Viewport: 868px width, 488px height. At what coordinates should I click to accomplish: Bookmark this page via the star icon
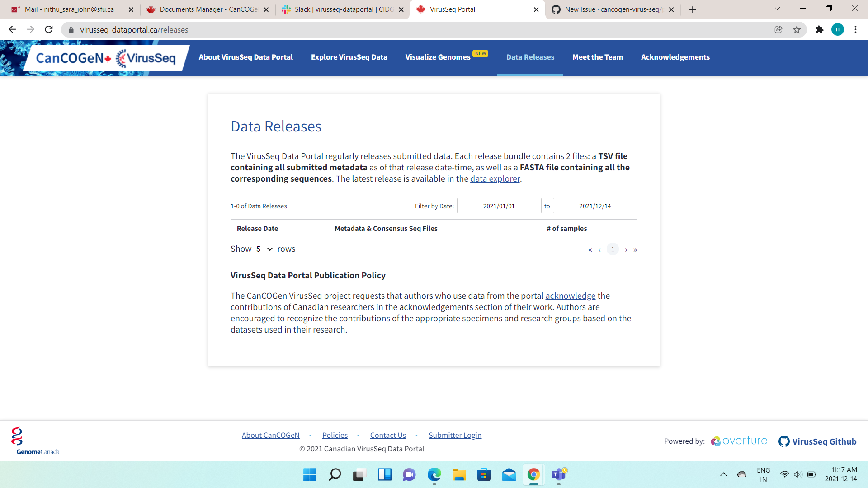[x=796, y=30]
